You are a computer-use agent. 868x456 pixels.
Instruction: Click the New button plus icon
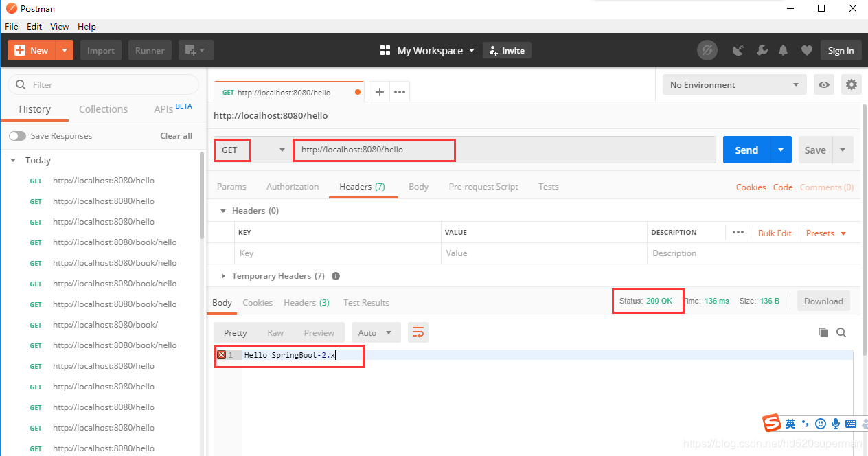point(19,50)
